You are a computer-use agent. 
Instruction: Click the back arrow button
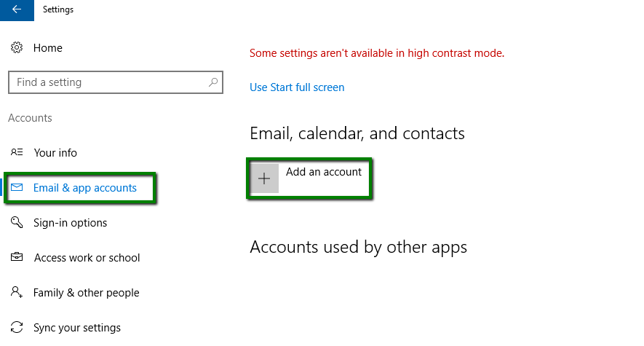[x=17, y=10]
